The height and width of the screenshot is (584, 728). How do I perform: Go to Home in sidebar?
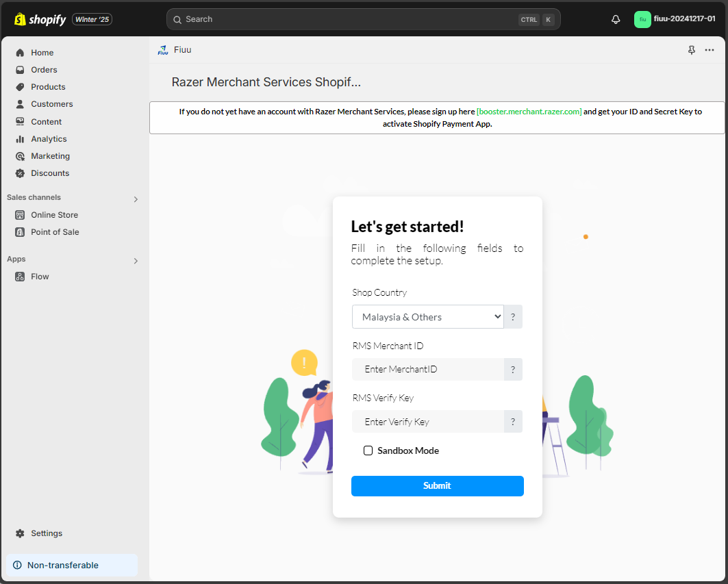(42, 53)
